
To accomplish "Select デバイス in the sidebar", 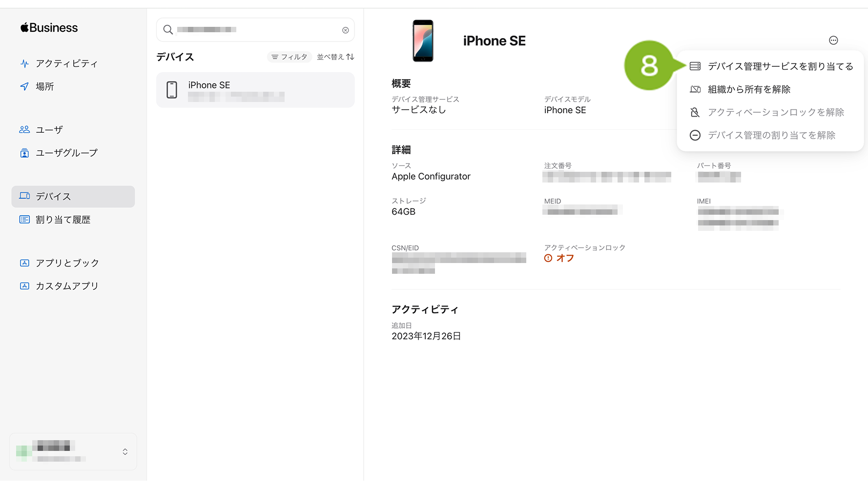I will (x=73, y=196).
